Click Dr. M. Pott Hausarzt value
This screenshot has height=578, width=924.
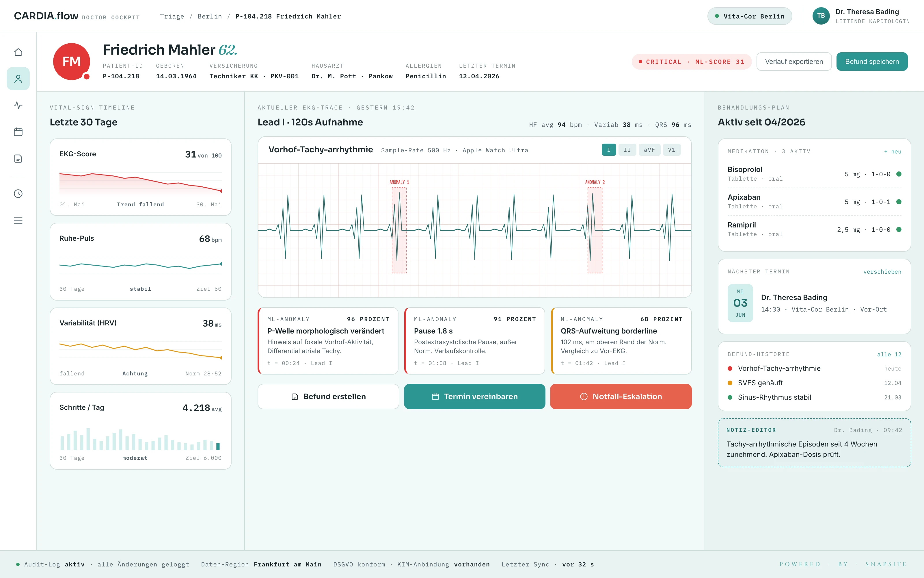point(352,76)
